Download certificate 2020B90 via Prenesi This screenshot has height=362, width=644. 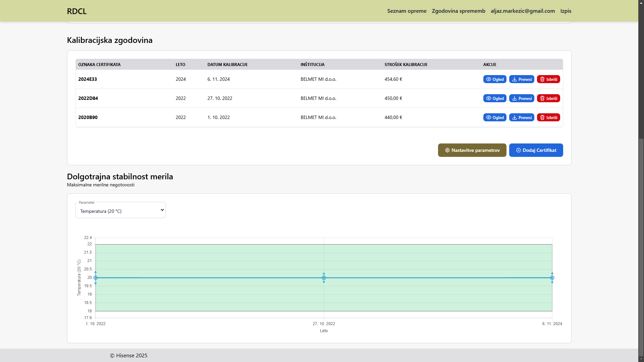coord(522,117)
